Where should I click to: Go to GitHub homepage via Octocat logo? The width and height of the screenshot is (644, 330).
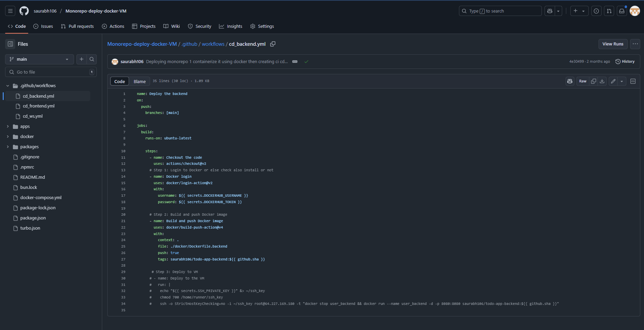24,11
